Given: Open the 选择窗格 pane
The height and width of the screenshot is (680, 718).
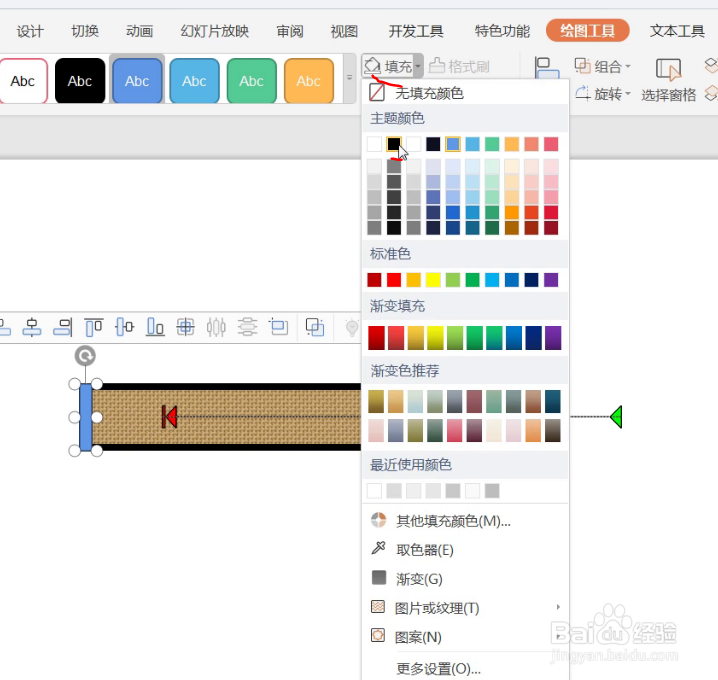Looking at the screenshot, I should coord(669,80).
